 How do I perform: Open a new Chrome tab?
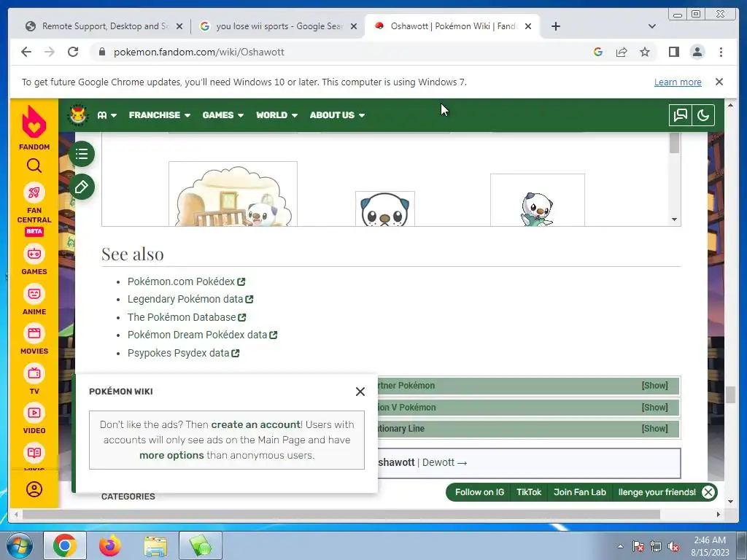(x=555, y=26)
